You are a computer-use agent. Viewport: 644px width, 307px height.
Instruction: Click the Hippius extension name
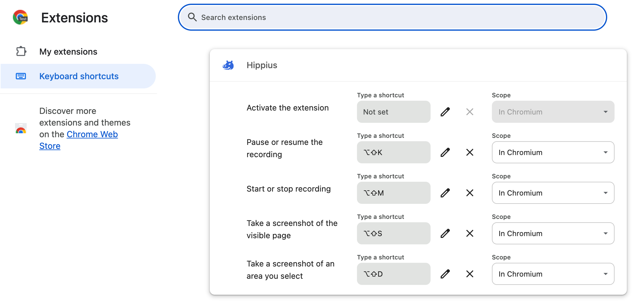(262, 65)
